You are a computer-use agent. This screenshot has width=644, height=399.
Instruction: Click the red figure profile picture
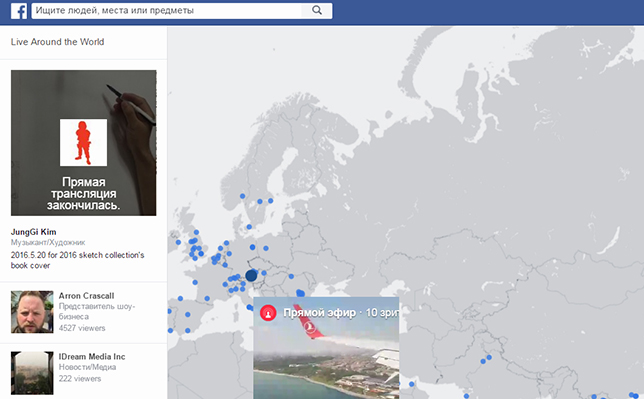pyautogui.click(x=83, y=143)
